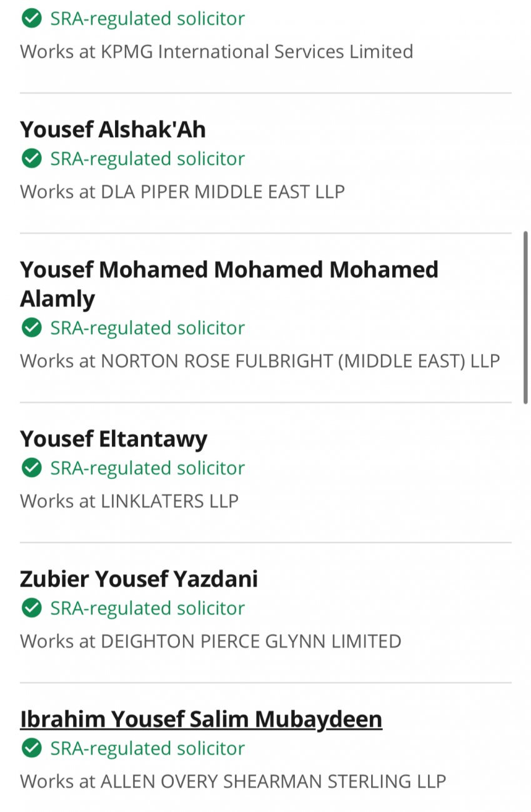
Task: Open Yousef Alshak'Ah's solicitor profile
Action: [112, 129]
